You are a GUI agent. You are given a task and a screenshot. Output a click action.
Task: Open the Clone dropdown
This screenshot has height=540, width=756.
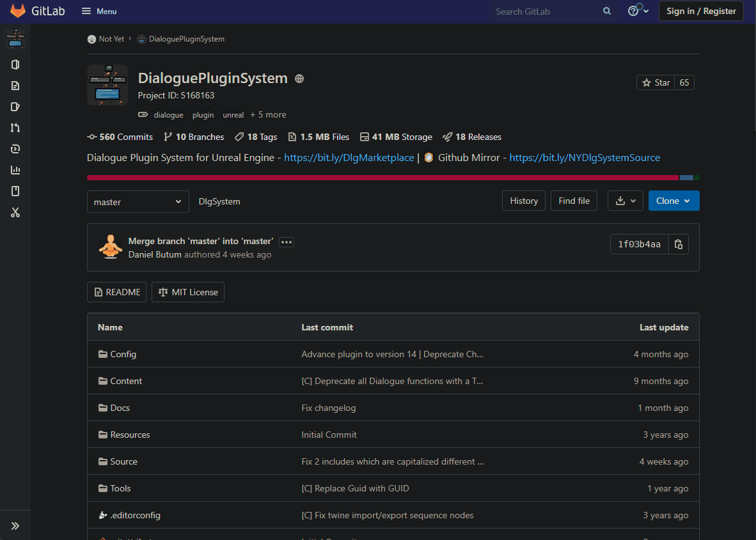pyautogui.click(x=673, y=200)
